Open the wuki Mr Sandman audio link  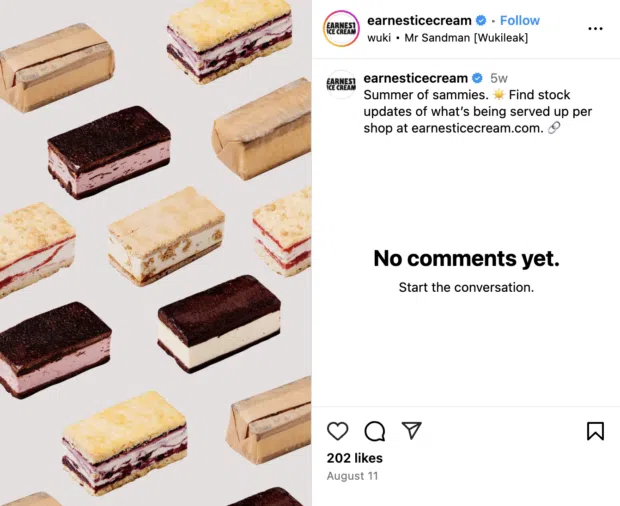(x=447, y=38)
